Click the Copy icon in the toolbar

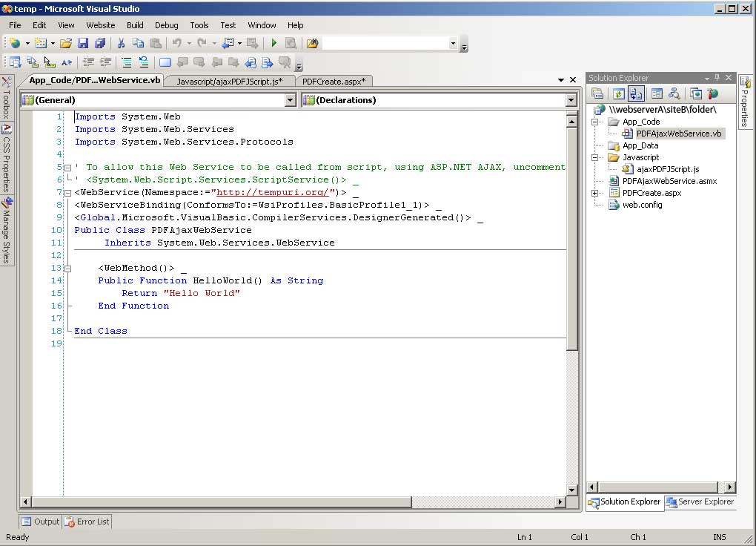coord(139,44)
